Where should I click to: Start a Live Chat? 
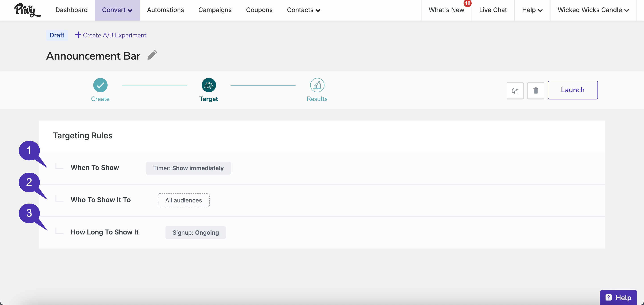(493, 10)
